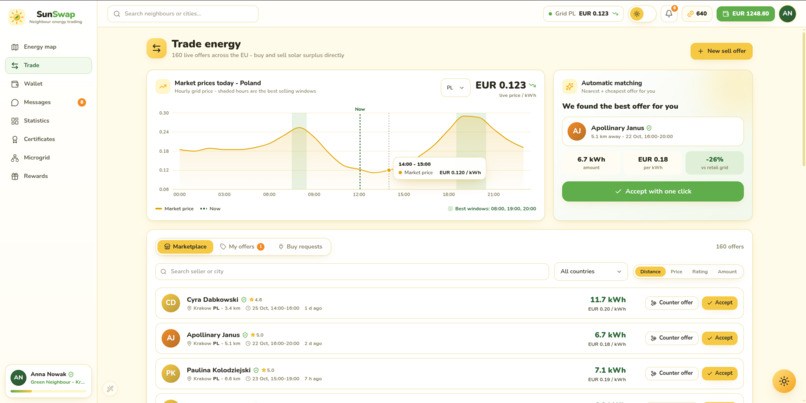
Task: Click the magic wand icon near sidebar bottom
Action: [110, 389]
